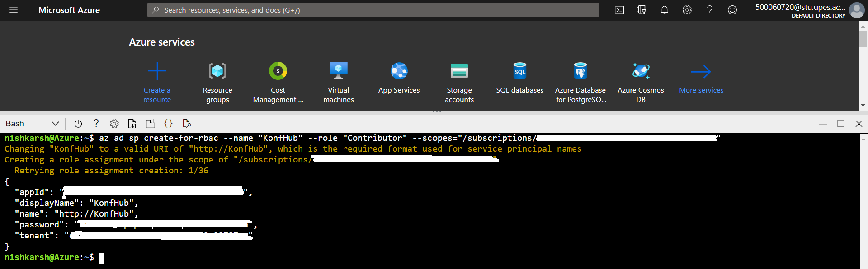The width and height of the screenshot is (868, 269).
Task: Open Cloud Shell settings gear
Action: click(114, 124)
